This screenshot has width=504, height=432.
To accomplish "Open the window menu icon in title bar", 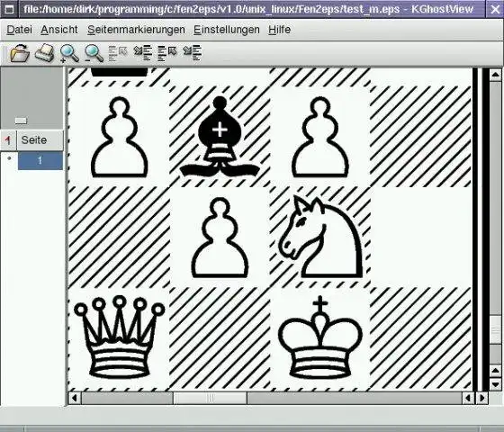I will point(9,9).
